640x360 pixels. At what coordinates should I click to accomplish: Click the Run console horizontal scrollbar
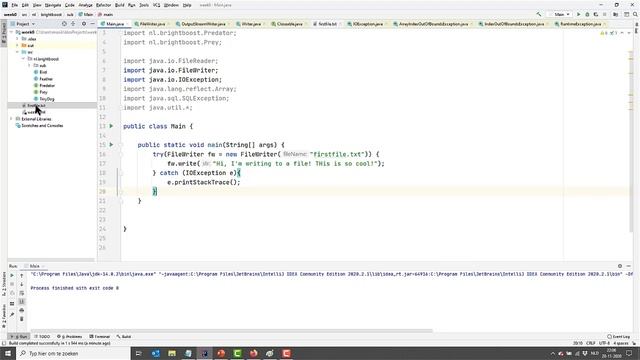coord(231,331)
